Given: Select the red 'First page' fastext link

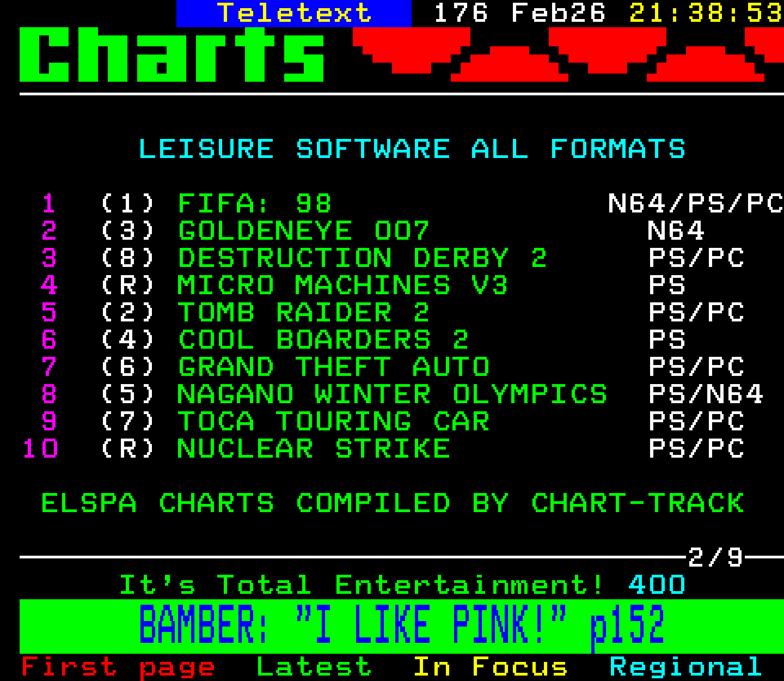Looking at the screenshot, I should 118,667.
